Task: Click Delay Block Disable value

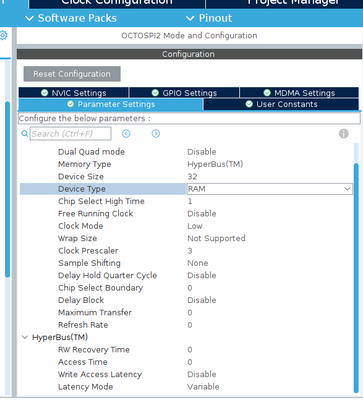Action: click(x=202, y=300)
